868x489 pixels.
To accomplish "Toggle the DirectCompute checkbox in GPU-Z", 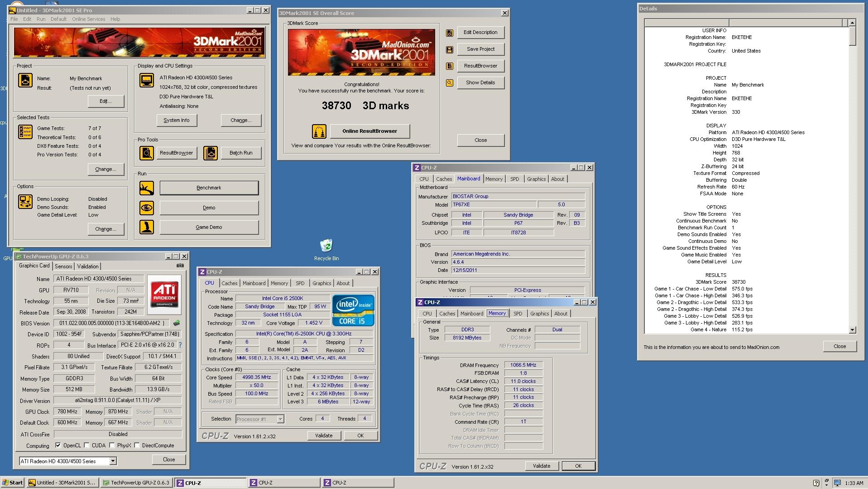I will pos(137,445).
